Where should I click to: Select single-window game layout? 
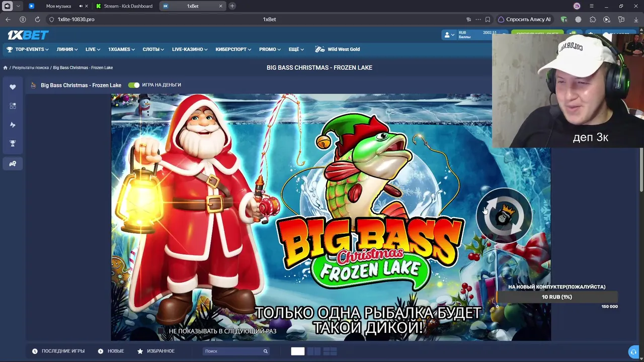[297, 351]
